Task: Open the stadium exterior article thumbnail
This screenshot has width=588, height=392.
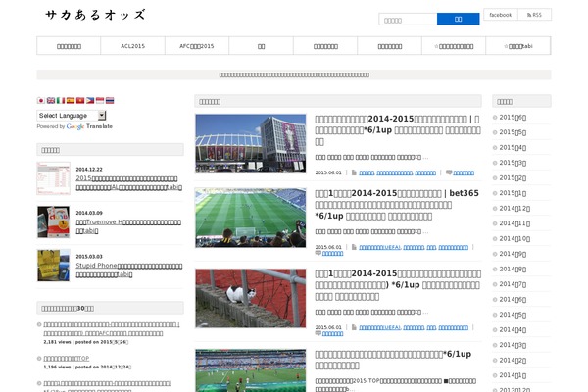Action: [x=251, y=144]
